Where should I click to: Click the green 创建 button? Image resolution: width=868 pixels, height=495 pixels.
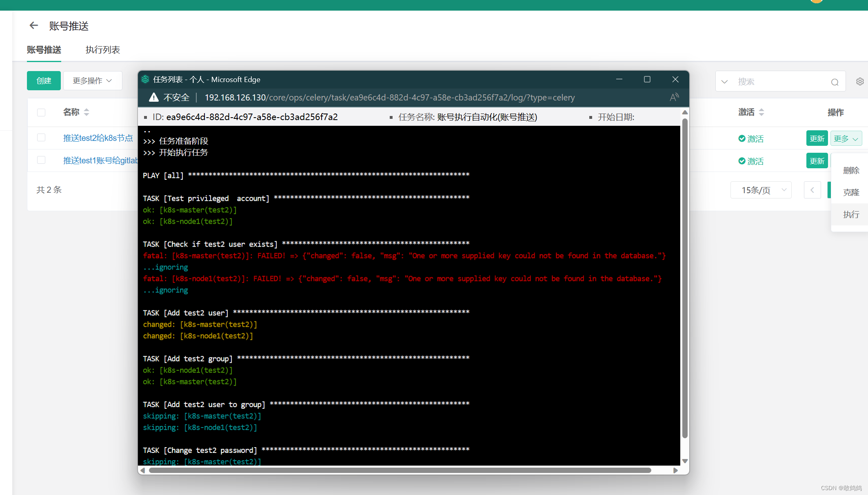point(44,81)
